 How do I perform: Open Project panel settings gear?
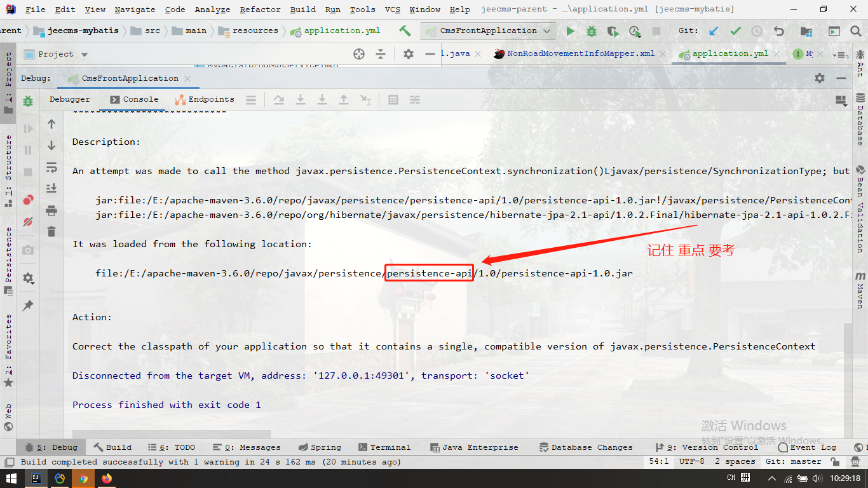point(409,54)
